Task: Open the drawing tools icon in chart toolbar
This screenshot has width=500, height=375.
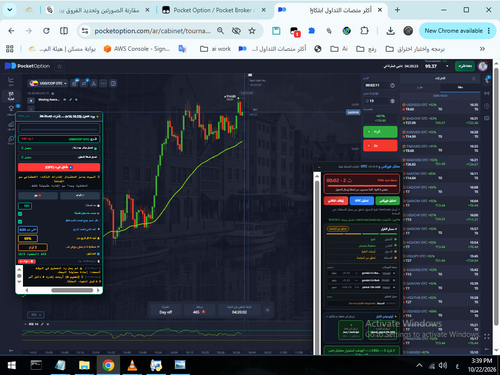Action: [94, 83]
